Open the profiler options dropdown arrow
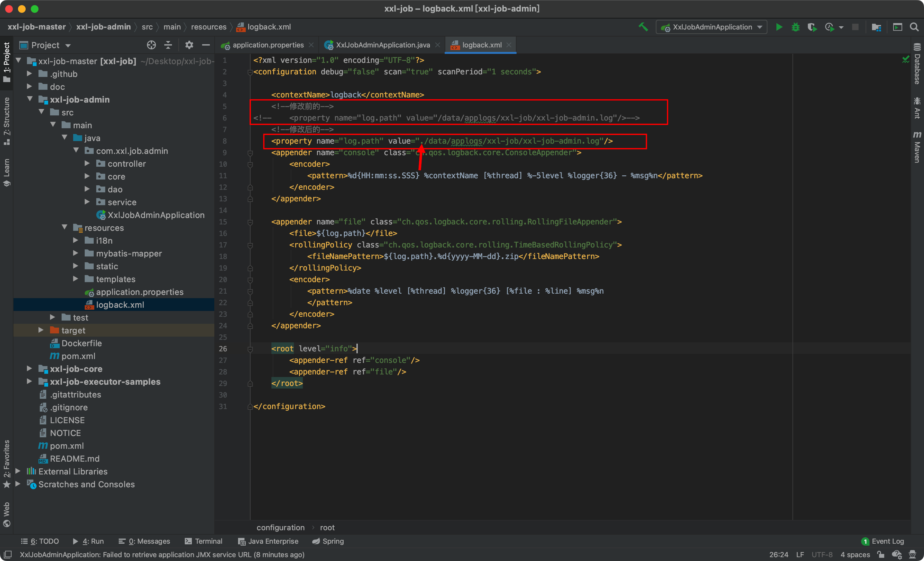This screenshot has height=561, width=924. point(841,27)
